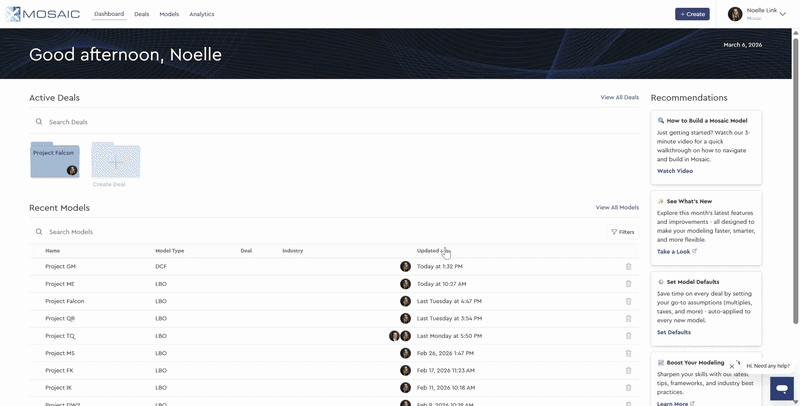Open the chat support bubble icon
The height and width of the screenshot is (406, 800).
(x=782, y=388)
